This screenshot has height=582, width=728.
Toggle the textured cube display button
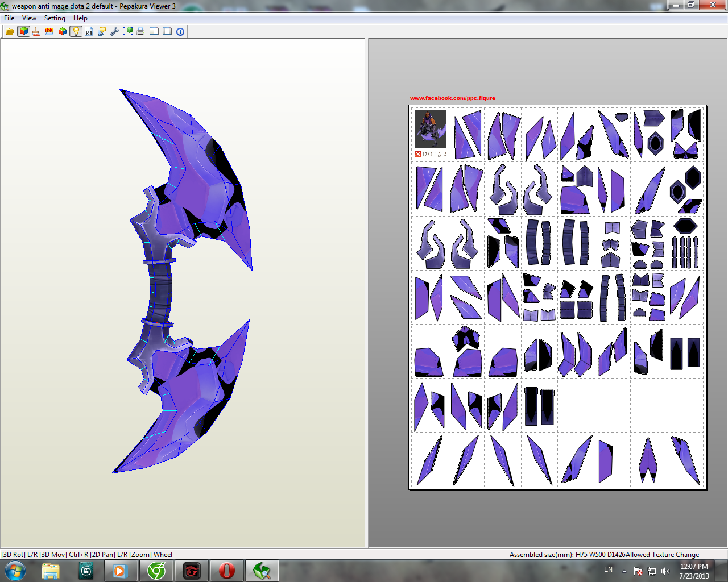(x=23, y=32)
